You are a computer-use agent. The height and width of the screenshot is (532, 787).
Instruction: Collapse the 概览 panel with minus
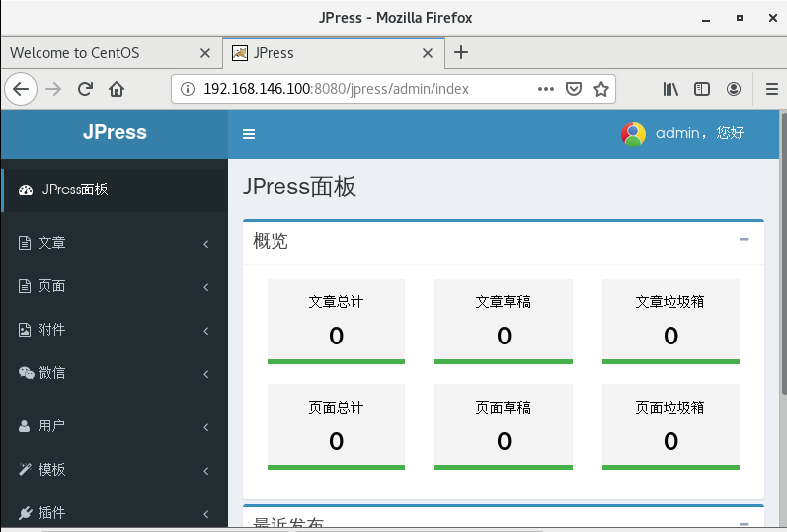click(744, 240)
